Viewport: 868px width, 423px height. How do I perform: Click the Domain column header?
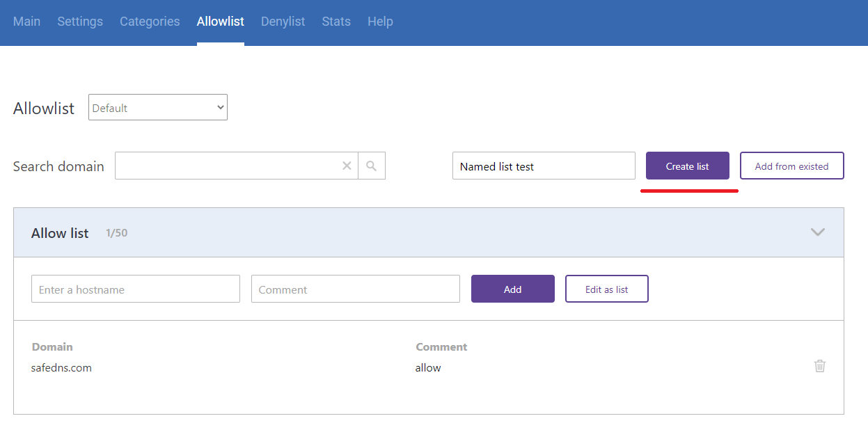click(52, 346)
